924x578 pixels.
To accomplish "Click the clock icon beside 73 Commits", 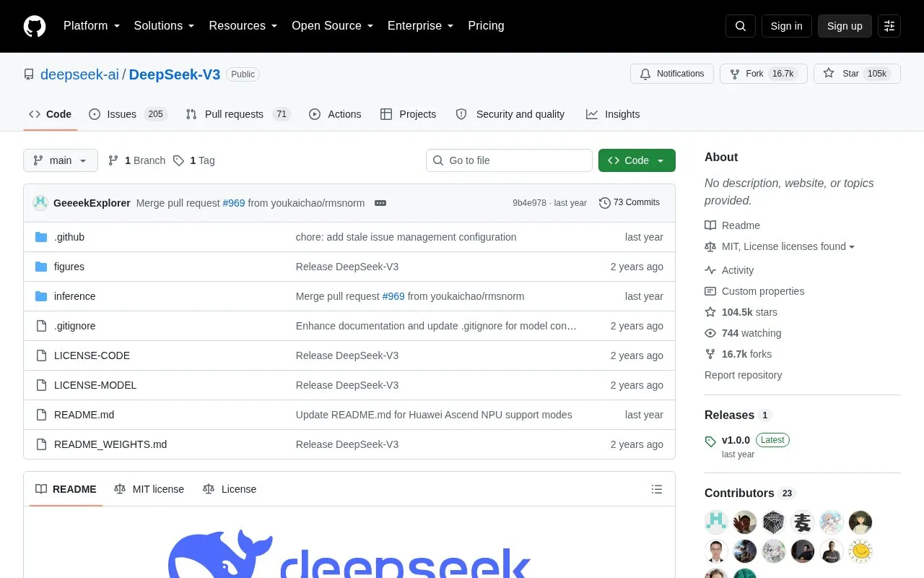I will click(605, 203).
